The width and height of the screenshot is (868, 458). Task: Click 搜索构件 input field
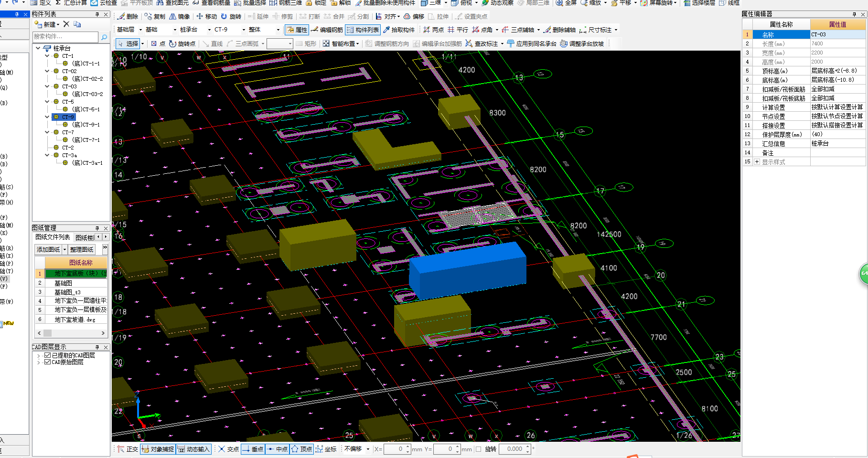(x=65, y=37)
